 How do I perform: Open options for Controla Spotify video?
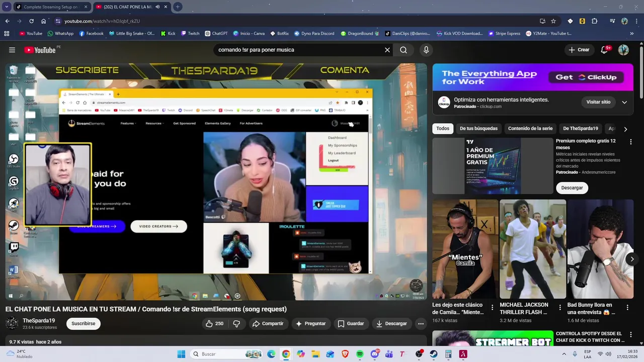point(630,334)
